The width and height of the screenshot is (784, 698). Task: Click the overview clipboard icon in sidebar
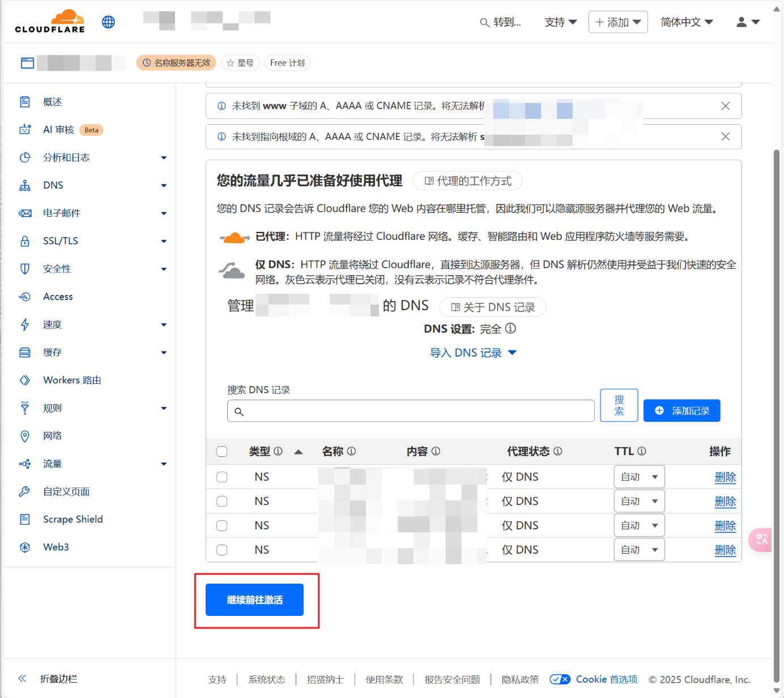click(x=25, y=102)
